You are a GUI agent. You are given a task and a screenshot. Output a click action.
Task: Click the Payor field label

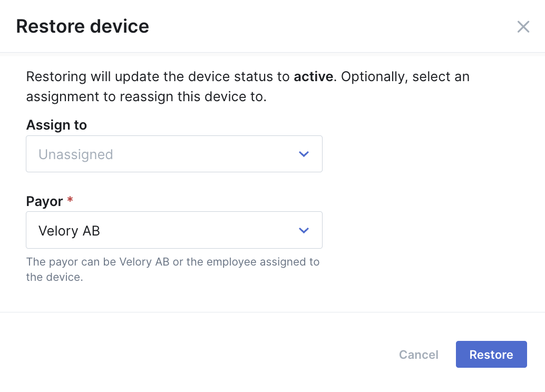[x=44, y=202]
